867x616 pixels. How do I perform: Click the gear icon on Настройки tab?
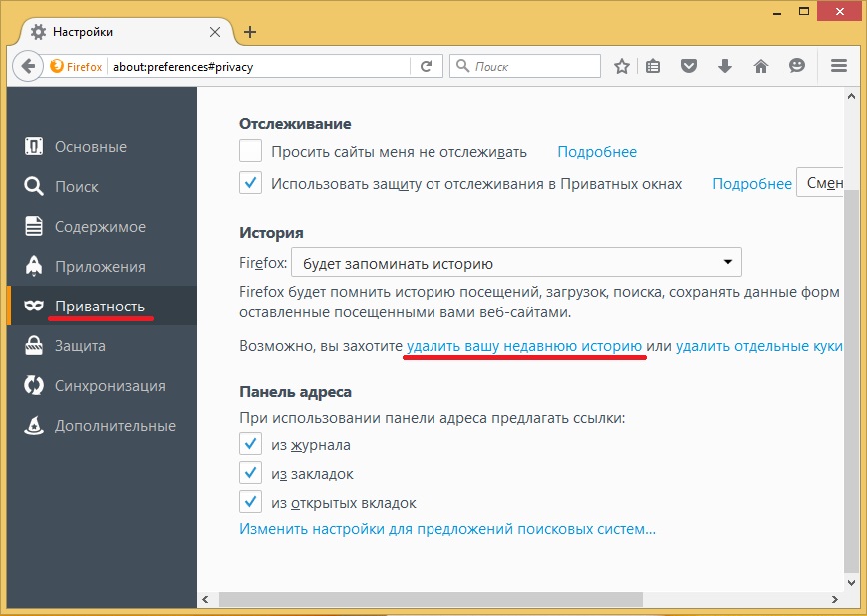click(38, 32)
